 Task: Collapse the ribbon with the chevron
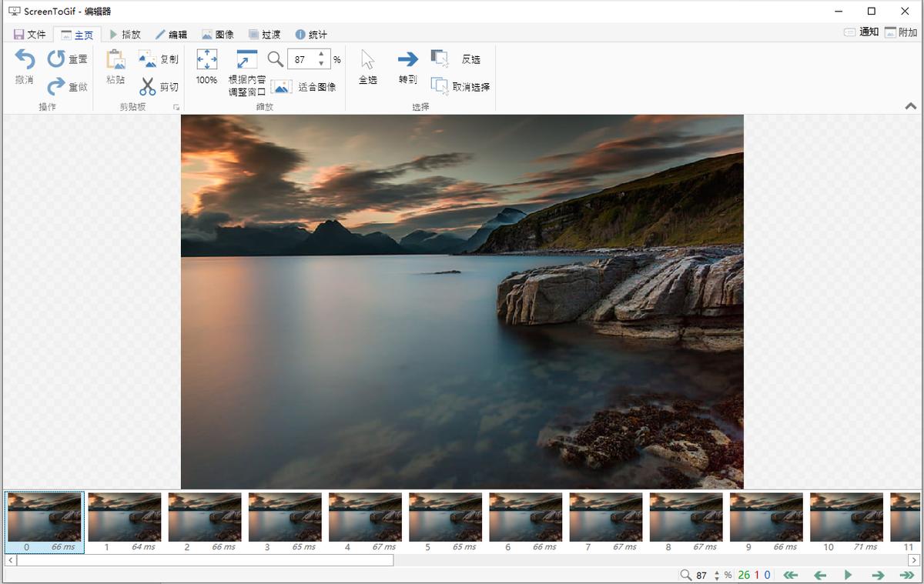pyautogui.click(x=910, y=107)
